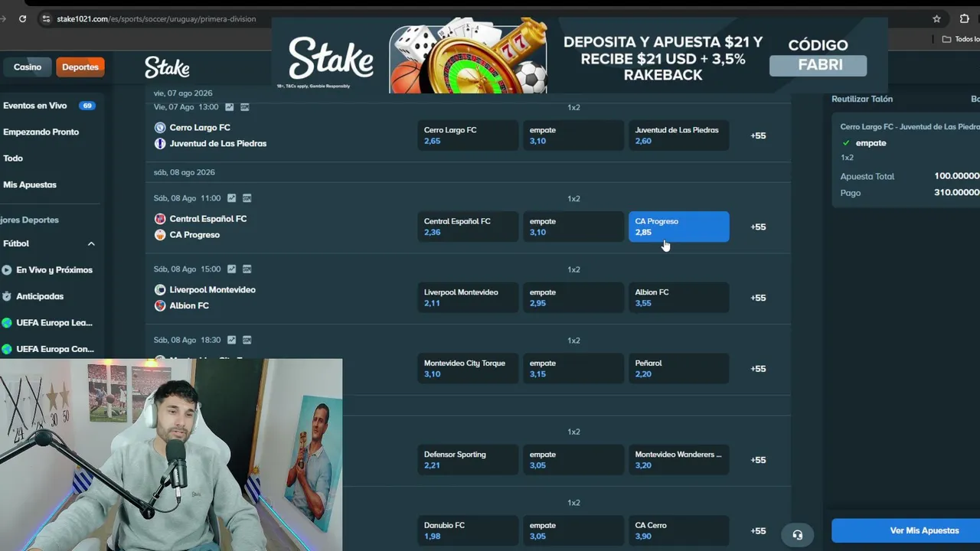The image size is (980, 551).
Task: Click the SGM icon for the Cerro Largo match
Action: [x=245, y=107]
